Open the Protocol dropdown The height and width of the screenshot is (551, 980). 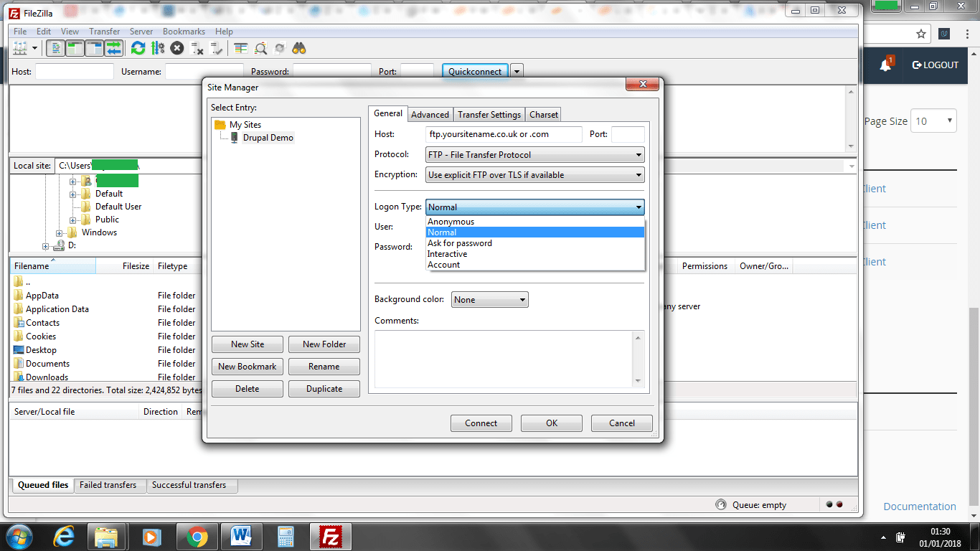(534, 155)
